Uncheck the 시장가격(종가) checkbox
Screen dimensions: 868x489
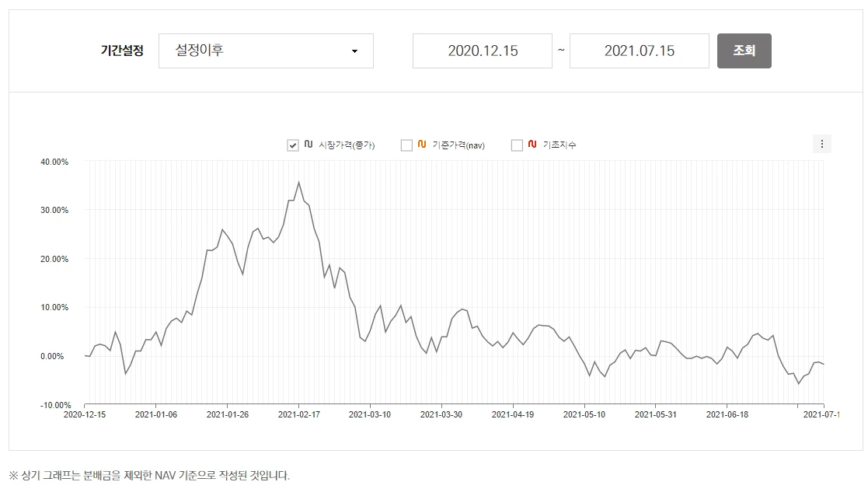(x=292, y=145)
